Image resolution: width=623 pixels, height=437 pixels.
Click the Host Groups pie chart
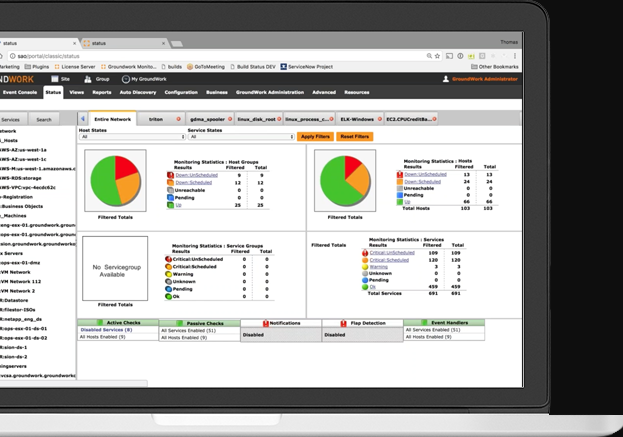click(116, 180)
